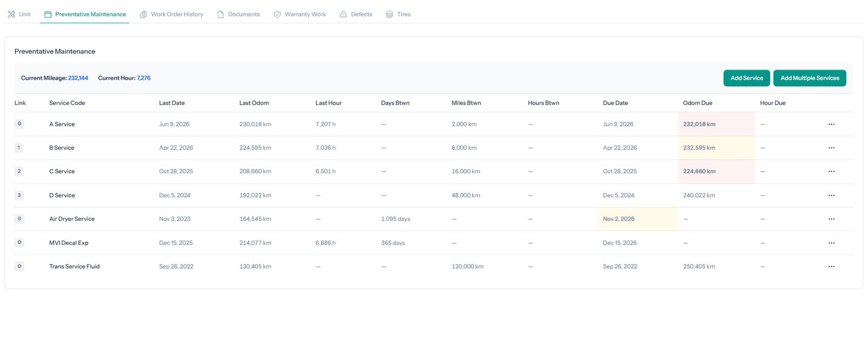The width and height of the screenshot is (868, 341).
Task: Click the highlighted due date Nov 2, 2026
Action: [638, 219]
